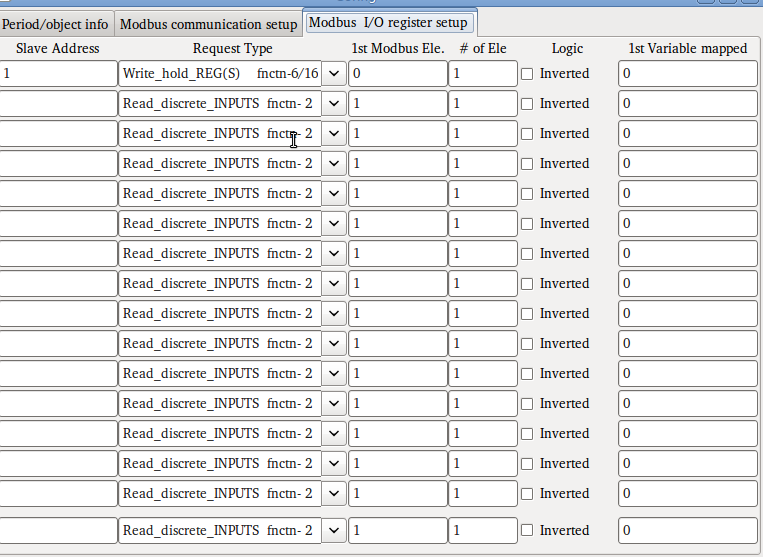763x557 pixels.
Task: Click the # of Ele column header
Action: point(483,49)
